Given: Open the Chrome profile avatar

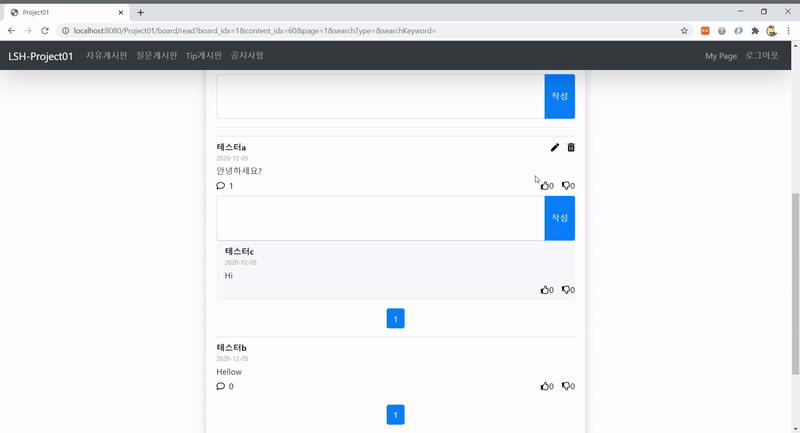Looking at the screenshot, I should 771,31.
